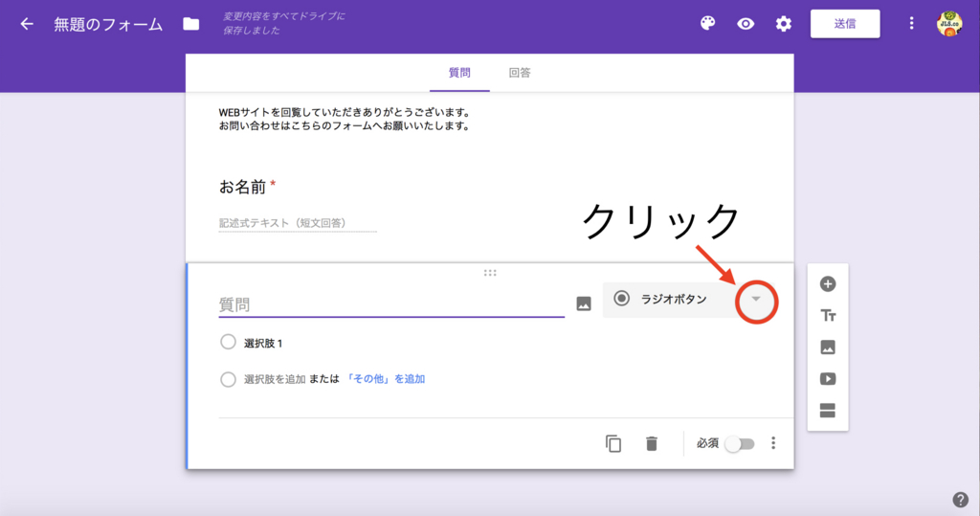The height and width of the screenshot is (516, 980).
Task: Open the top bar more options menu
Action: (911, 24)
